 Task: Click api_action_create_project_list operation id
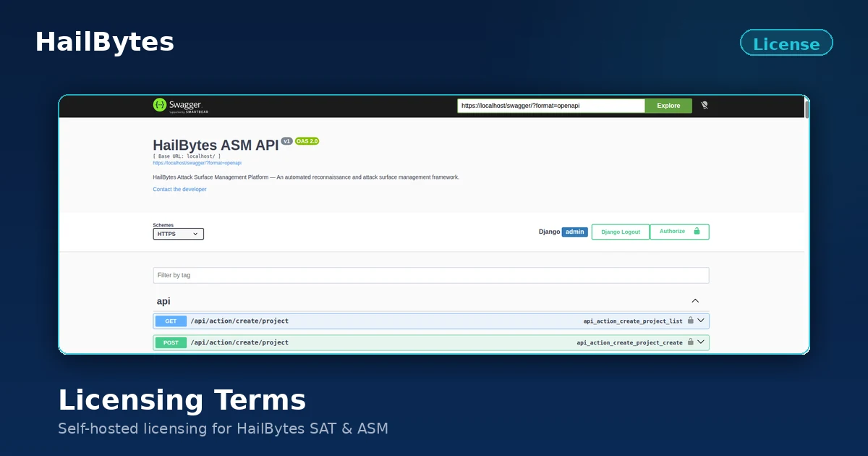[633, 321]
